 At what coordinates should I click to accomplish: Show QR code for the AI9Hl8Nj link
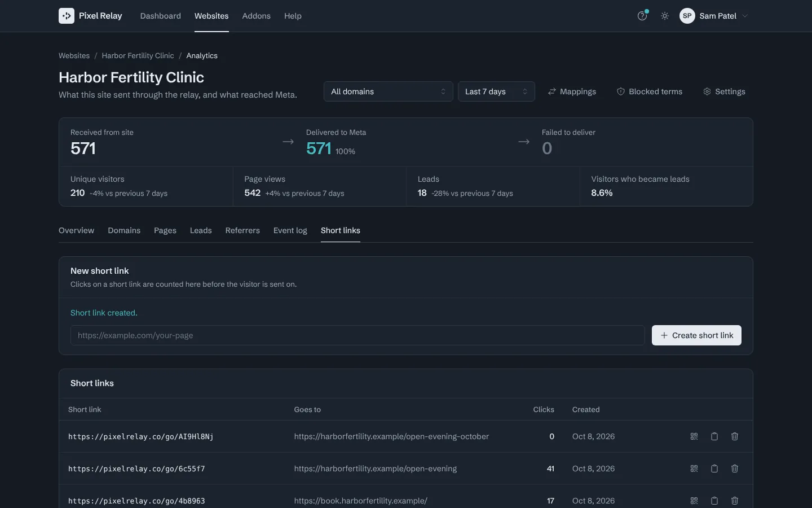coord(694,436)
